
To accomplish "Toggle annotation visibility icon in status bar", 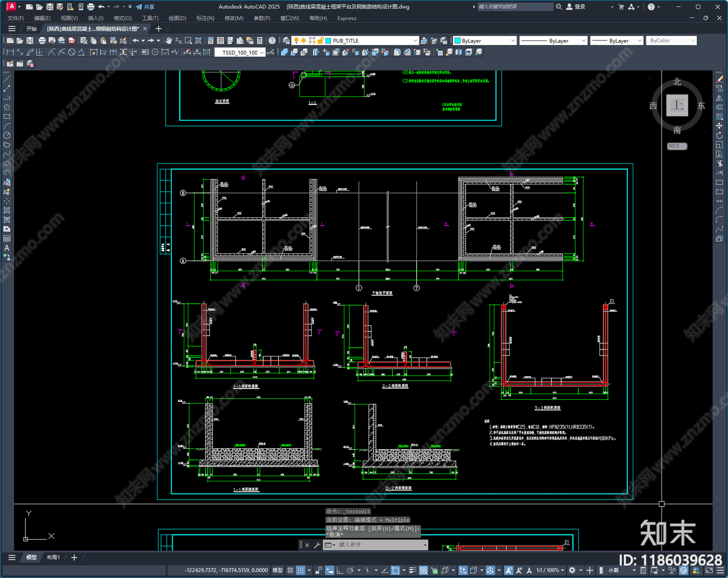I will [509, 570].
